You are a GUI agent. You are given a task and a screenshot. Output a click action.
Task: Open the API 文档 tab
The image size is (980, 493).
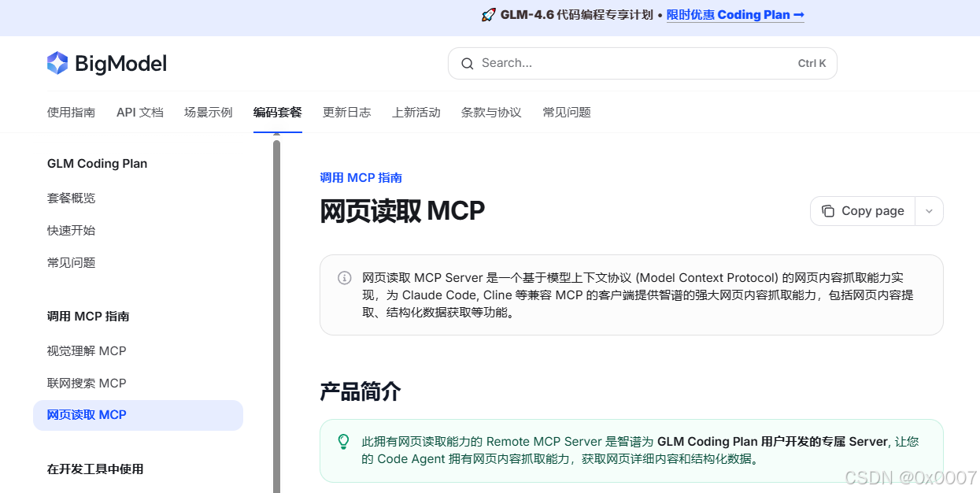[140, 113]
